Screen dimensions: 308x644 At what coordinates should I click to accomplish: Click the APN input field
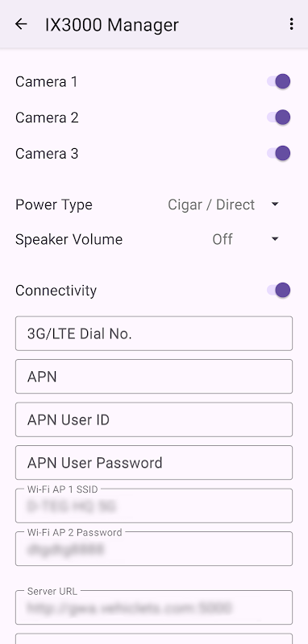tap(154, 377)
